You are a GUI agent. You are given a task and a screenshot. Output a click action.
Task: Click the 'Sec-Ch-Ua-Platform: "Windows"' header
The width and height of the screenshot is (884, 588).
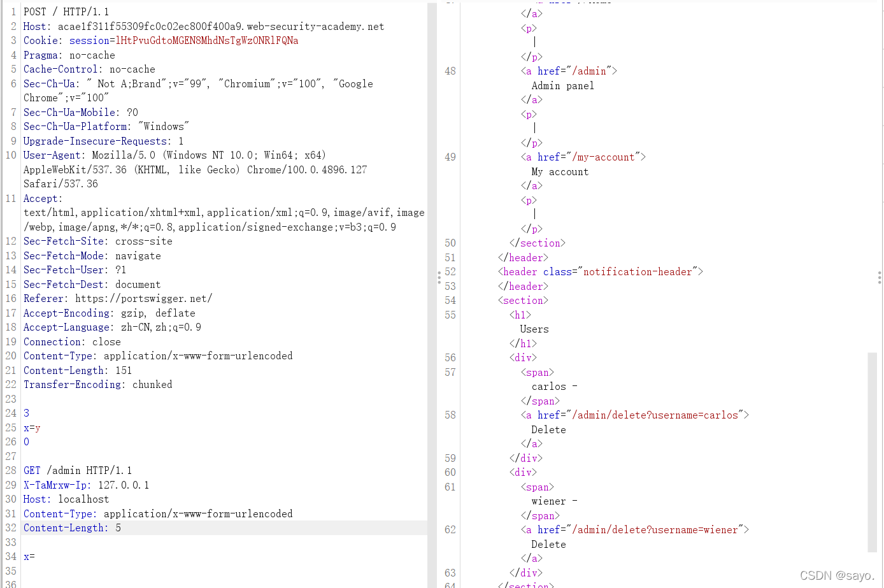click(106, 126)
